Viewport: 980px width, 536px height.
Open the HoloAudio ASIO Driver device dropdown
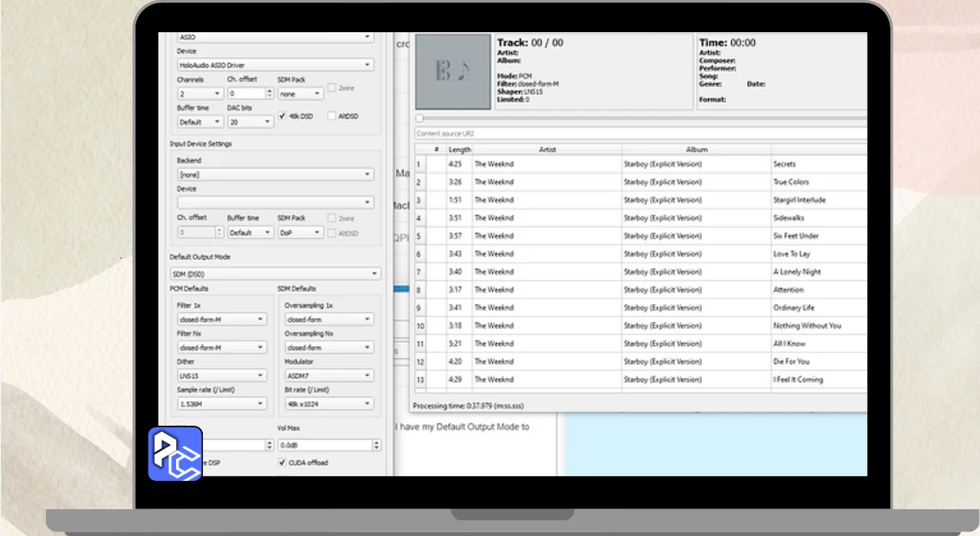275,65
